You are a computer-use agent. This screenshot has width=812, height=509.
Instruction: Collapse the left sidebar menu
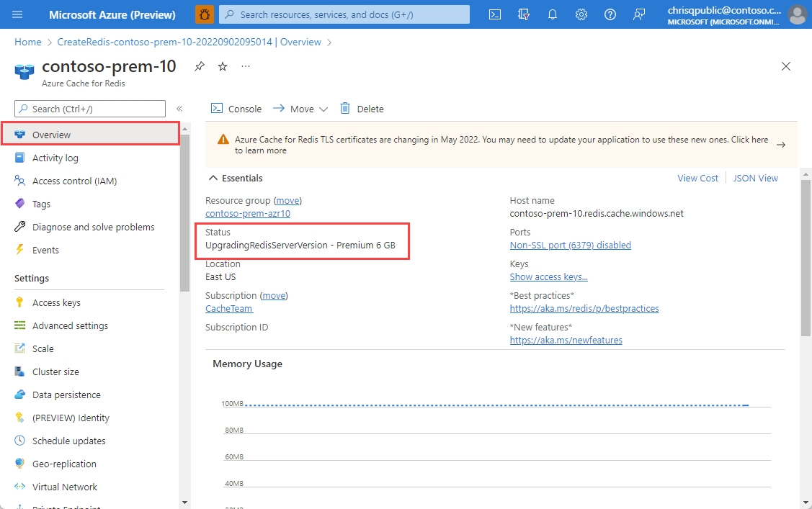pyautogui.click(x=179, y=109)
